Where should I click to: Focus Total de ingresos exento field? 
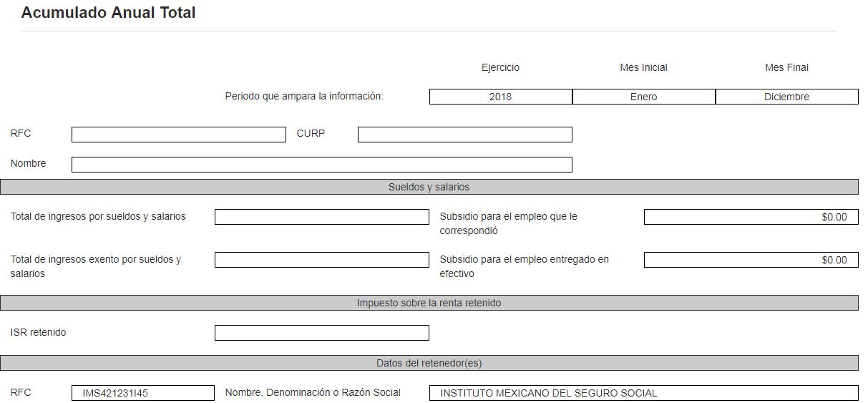click(322, 260)
